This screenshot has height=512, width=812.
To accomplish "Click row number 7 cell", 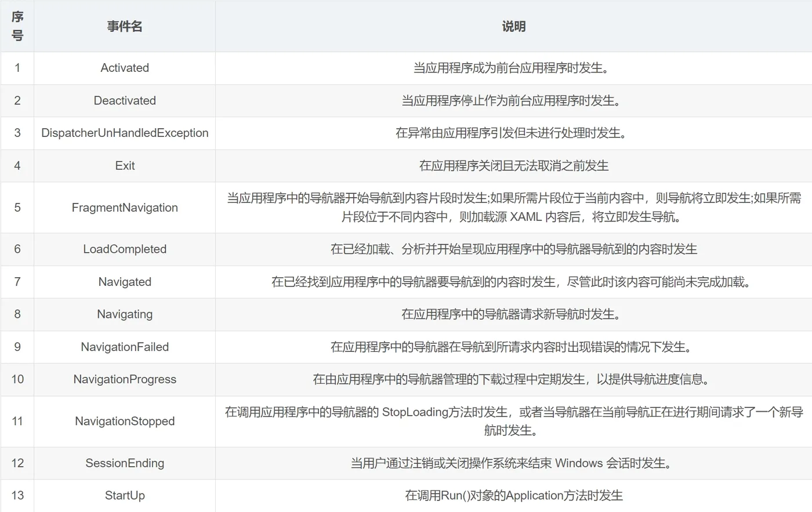I will click(x=17, y=282).
